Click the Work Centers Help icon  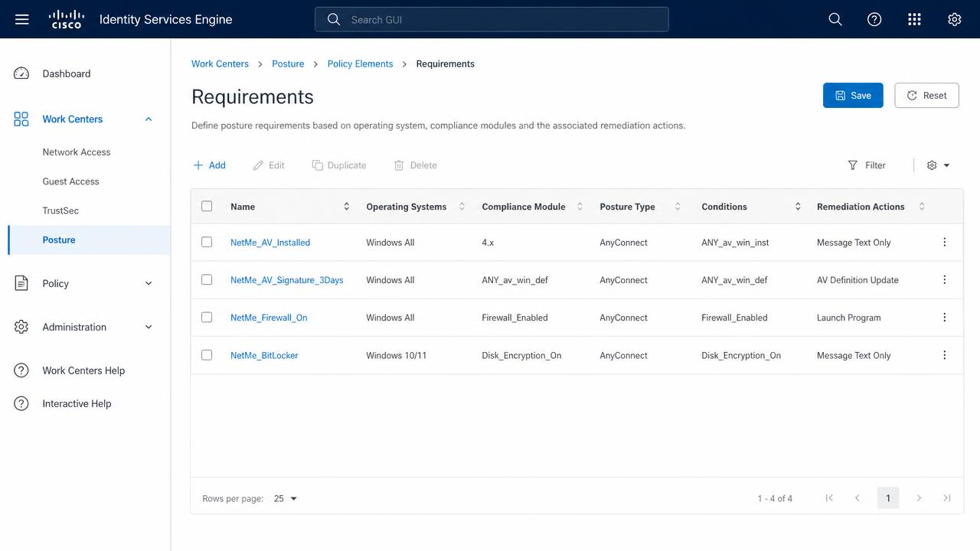tap(21, 370)
